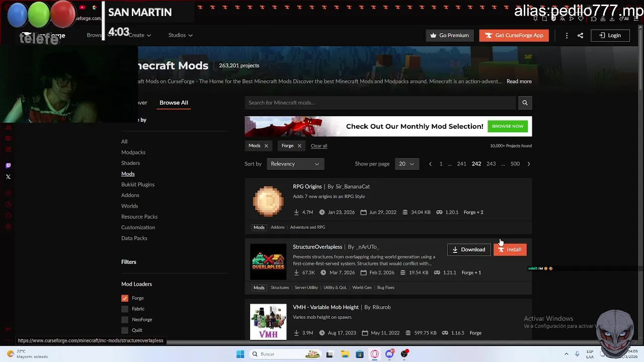
Task: Select Customization category
Action: pos(138,227)
